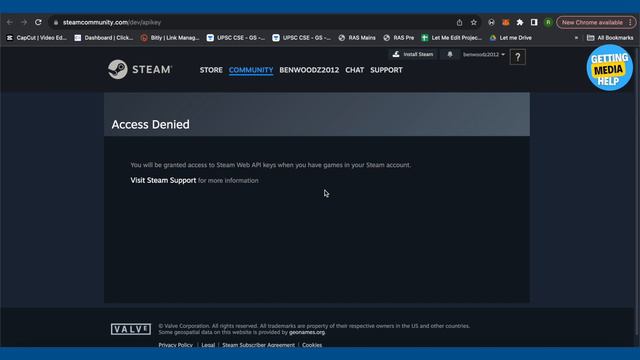Open RAS Pre bookmark
Screen dimensions: 640x360
click(x=399, y=38)
